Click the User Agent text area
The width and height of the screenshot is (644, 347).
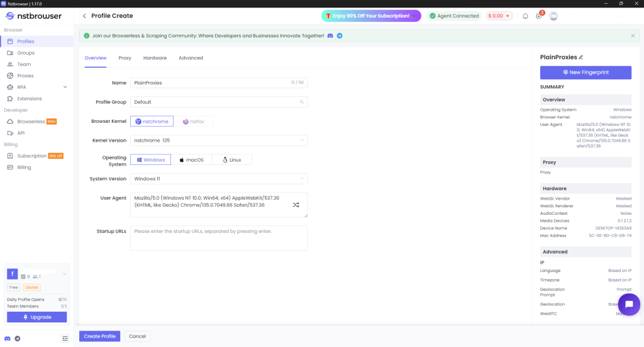(219, 205)
